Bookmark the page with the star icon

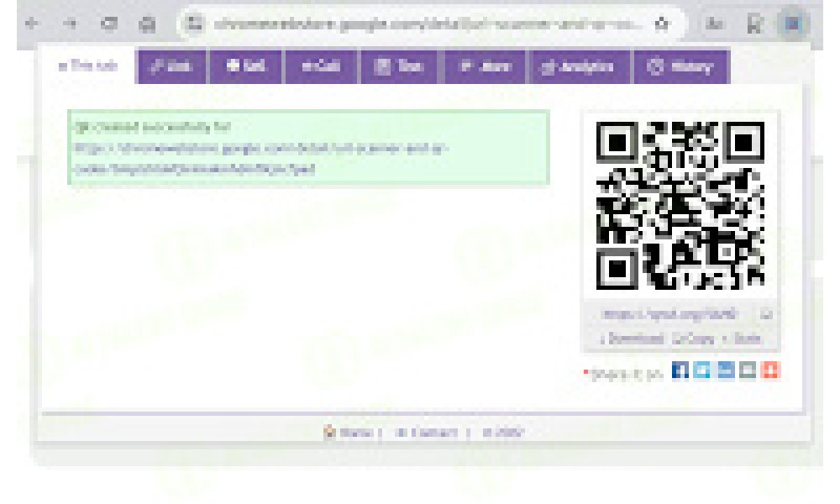662,24
